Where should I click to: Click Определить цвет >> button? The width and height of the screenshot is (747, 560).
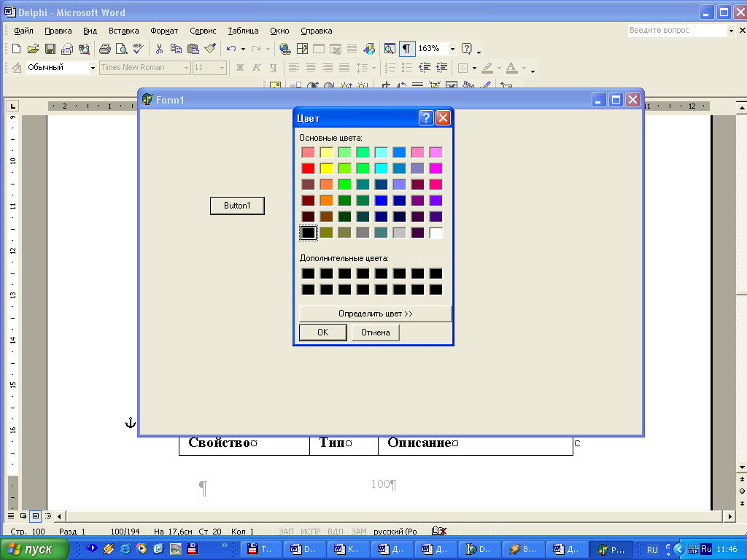[x=376, y=314]
